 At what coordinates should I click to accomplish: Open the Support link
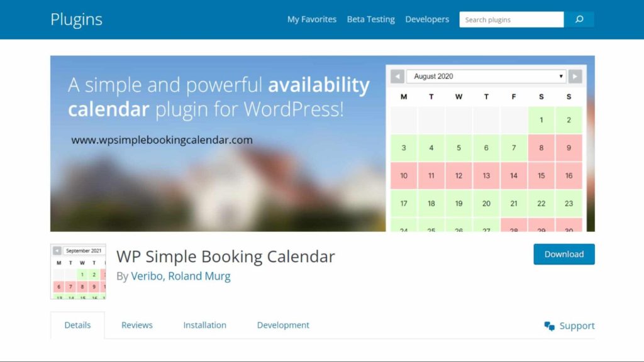pos(577,326)
